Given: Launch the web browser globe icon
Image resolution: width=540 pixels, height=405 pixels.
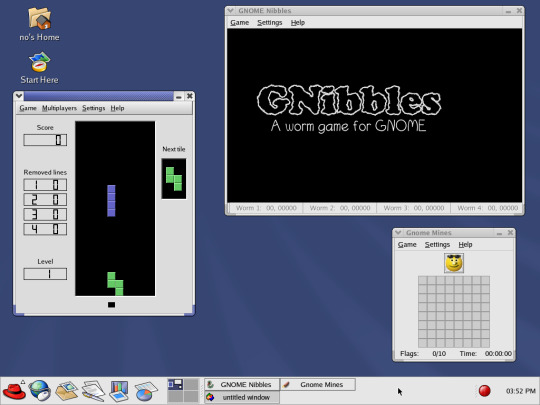Looking at the screenshot, I should coord(40,391).
